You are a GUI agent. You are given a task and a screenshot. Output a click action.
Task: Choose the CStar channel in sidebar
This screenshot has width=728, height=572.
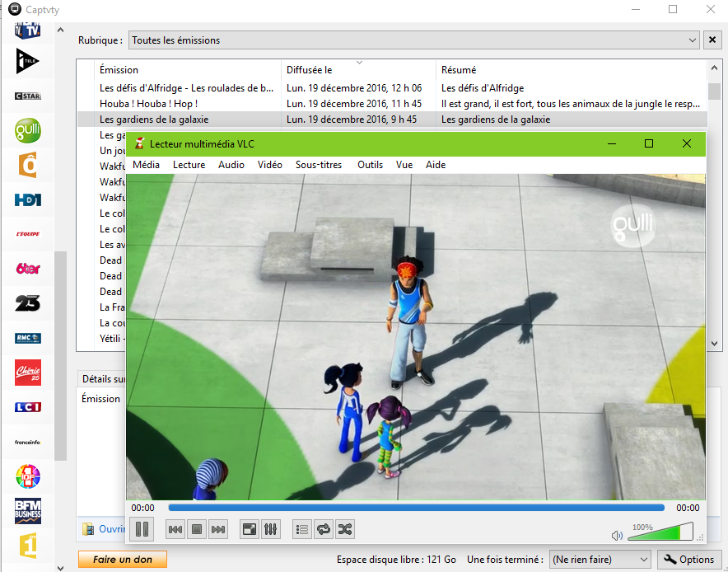28,96
